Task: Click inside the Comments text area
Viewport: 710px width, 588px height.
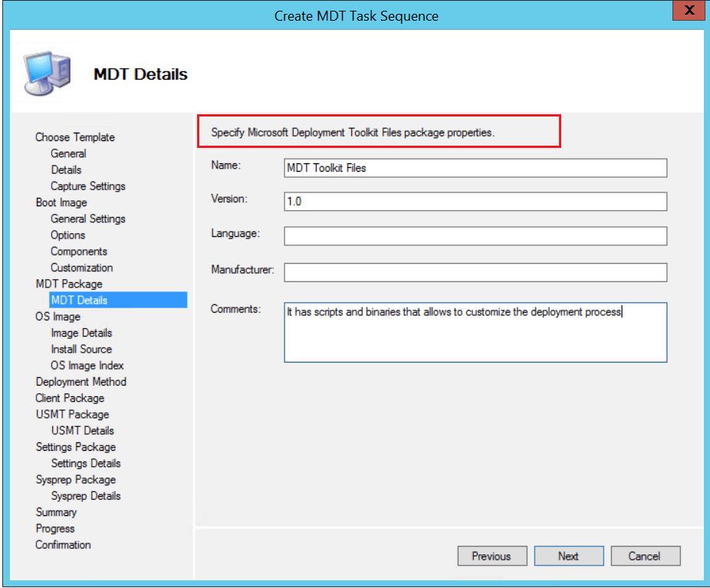Action: pyautogui.click(x=475, y=332)
